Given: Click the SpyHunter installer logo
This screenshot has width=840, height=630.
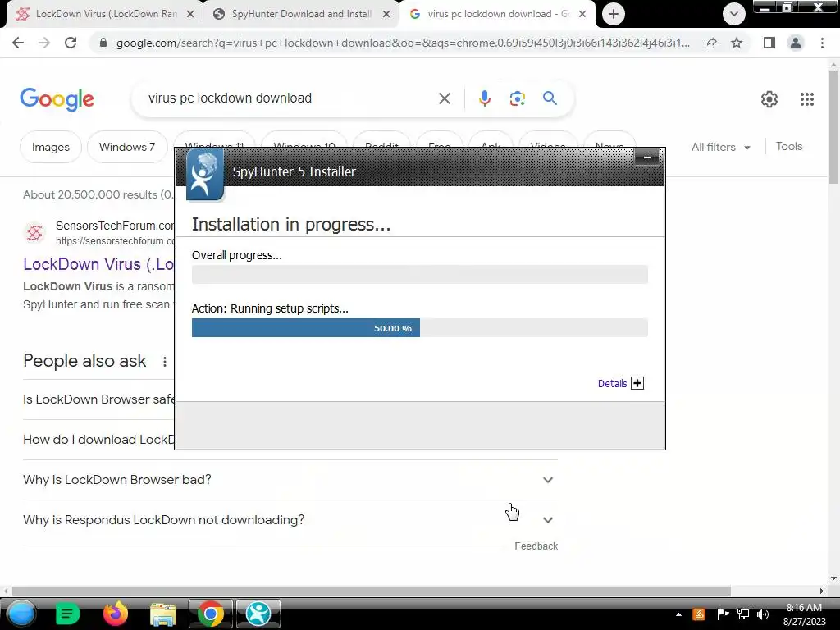Looking at the screenshot, I should (x=204, y=176).
